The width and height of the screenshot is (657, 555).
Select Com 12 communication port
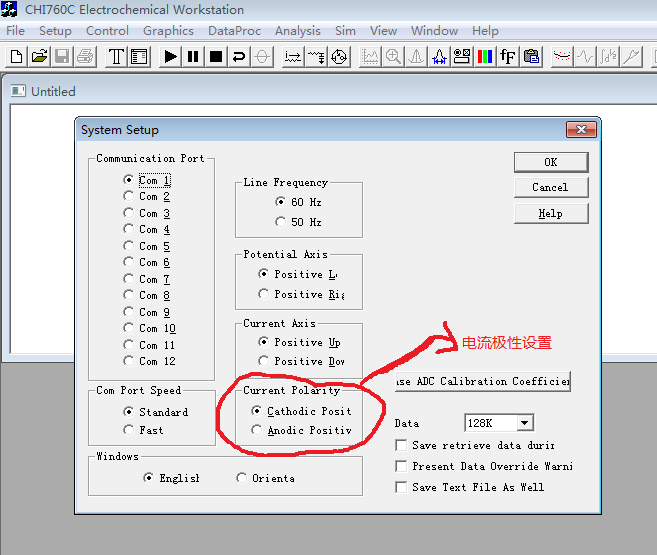coord(150,361)
